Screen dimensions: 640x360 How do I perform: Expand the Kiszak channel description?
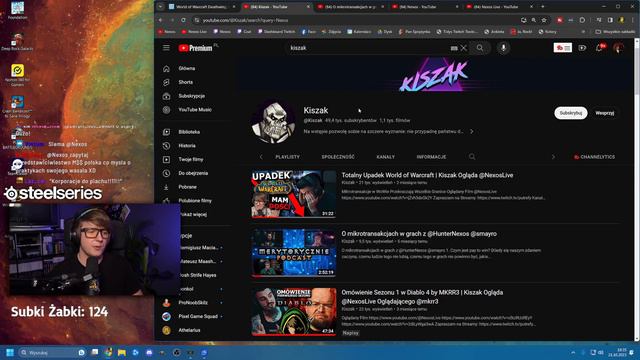[472, 131]
